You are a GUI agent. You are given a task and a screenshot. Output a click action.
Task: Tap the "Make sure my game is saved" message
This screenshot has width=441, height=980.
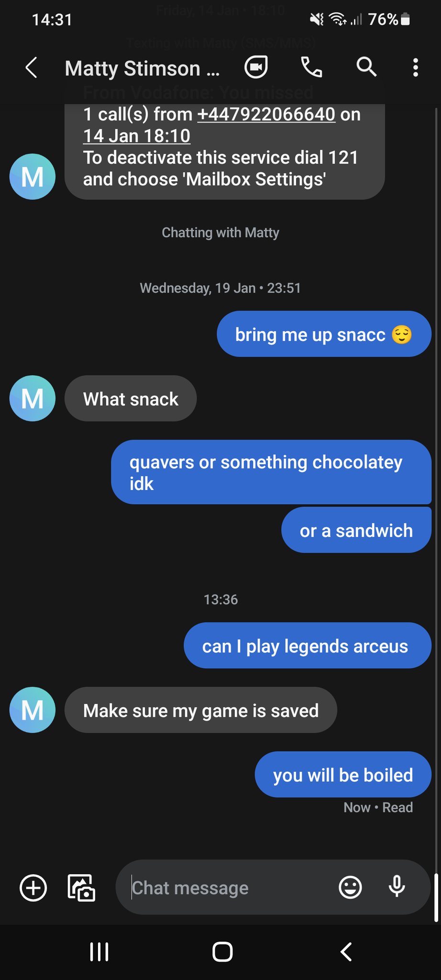pyautogui.click(x=201, y=710)
